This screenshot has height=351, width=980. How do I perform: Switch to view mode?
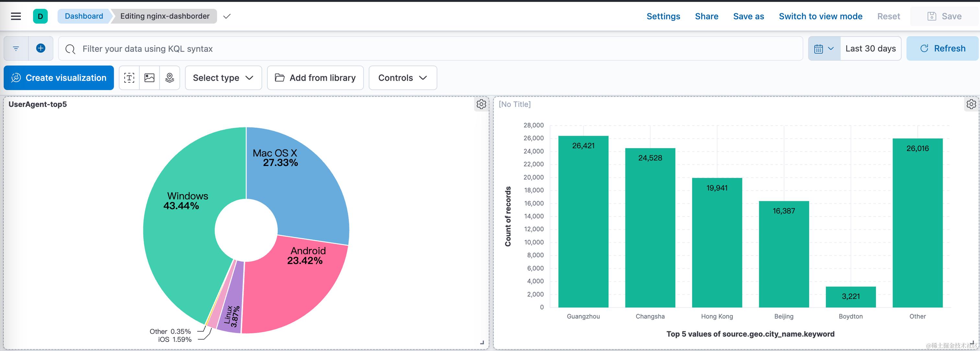click(x=820, y=16)
